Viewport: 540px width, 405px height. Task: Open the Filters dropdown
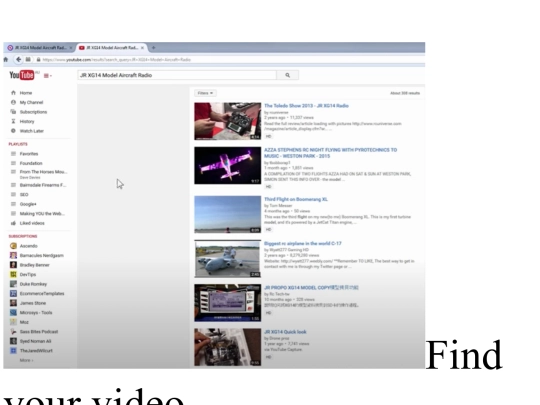point(205,93)
